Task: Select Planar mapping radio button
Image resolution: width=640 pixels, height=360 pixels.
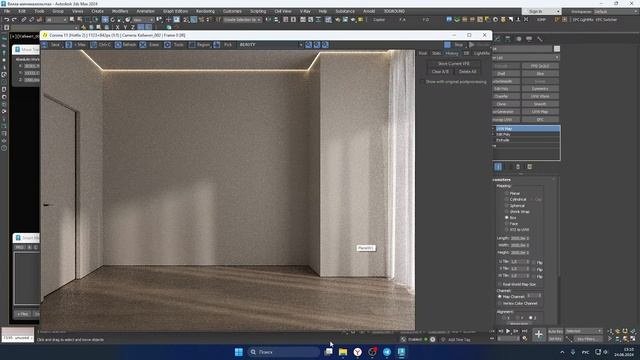Action: tap(507, 193)
